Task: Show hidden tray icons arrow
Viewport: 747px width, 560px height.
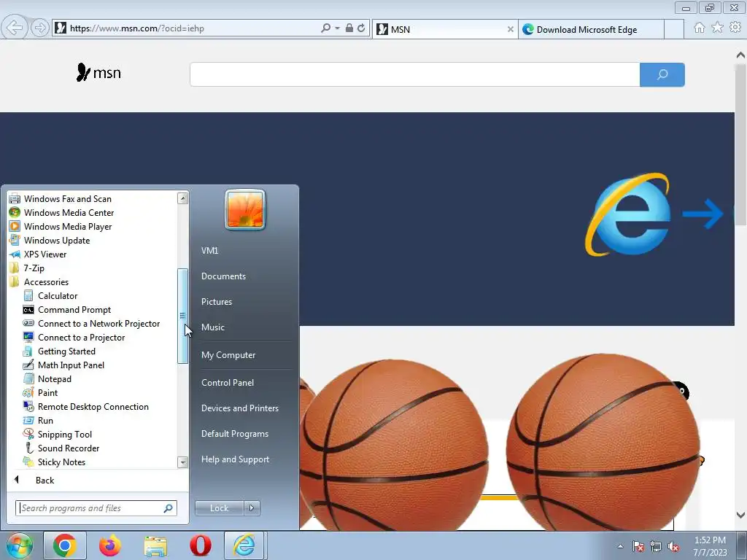Action: (x=620, y=546)
